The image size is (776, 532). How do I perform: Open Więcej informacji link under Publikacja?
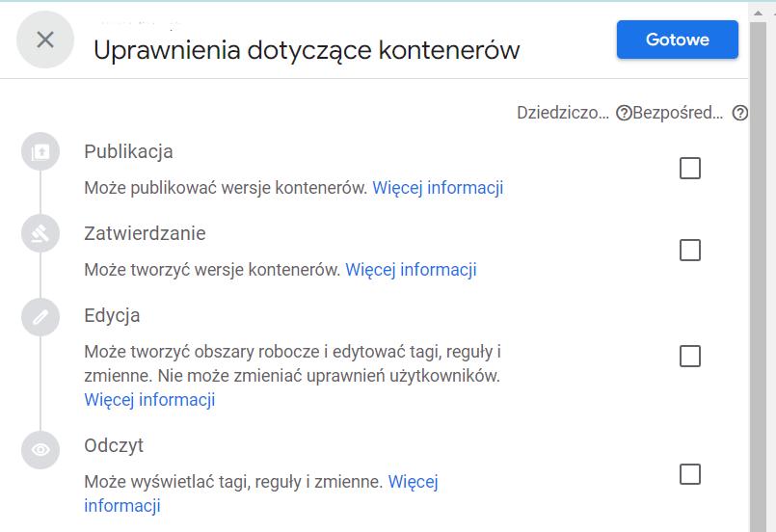coord(438,188)
